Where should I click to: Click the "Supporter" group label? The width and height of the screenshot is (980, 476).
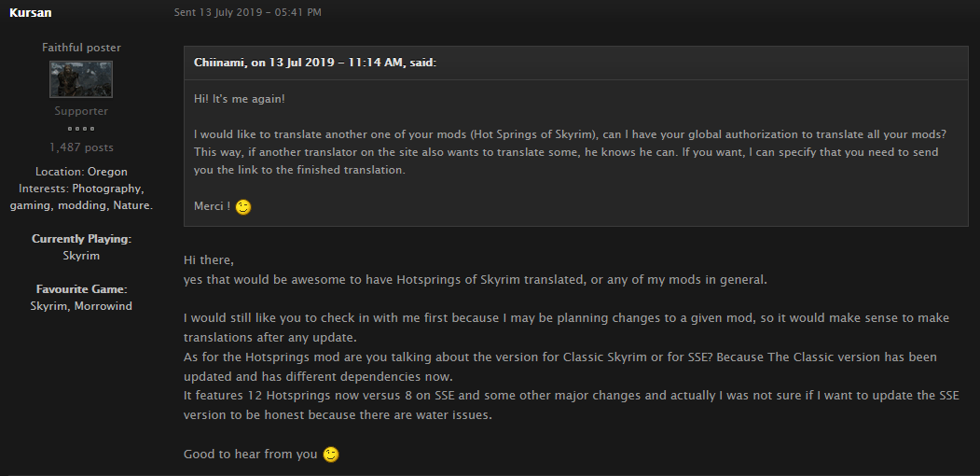(x=81, y=111)
